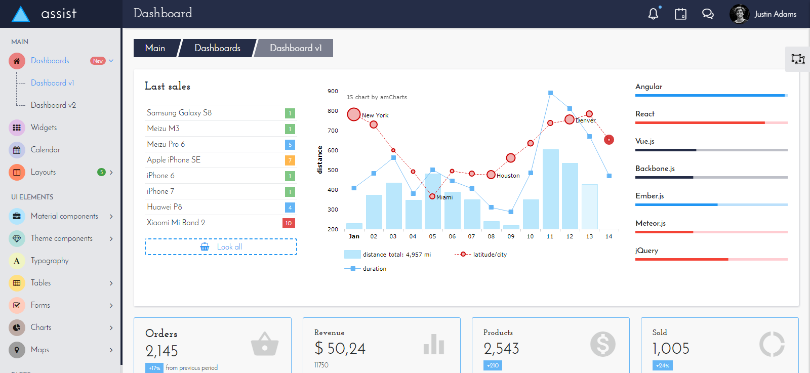This screenshot has width=810, height=373.
Task: Expand the Charts submenu arrow
Action: pos(111,328)
